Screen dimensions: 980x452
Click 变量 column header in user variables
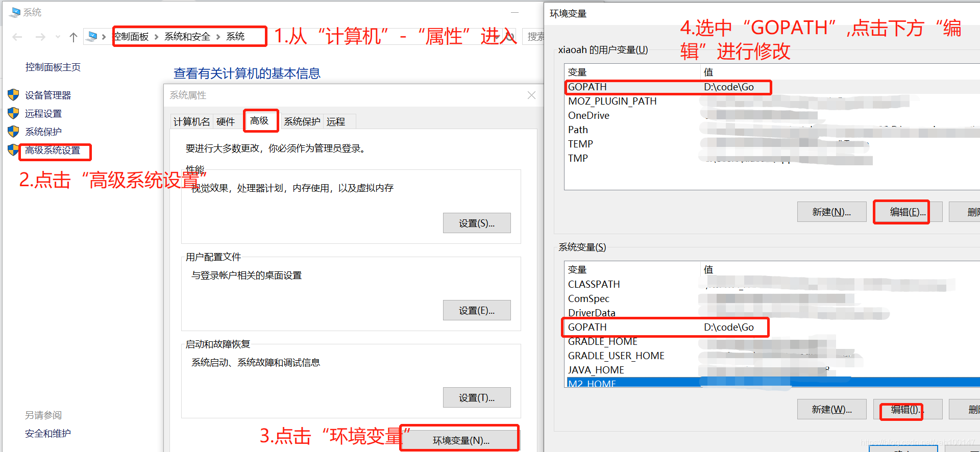(632, 72)
